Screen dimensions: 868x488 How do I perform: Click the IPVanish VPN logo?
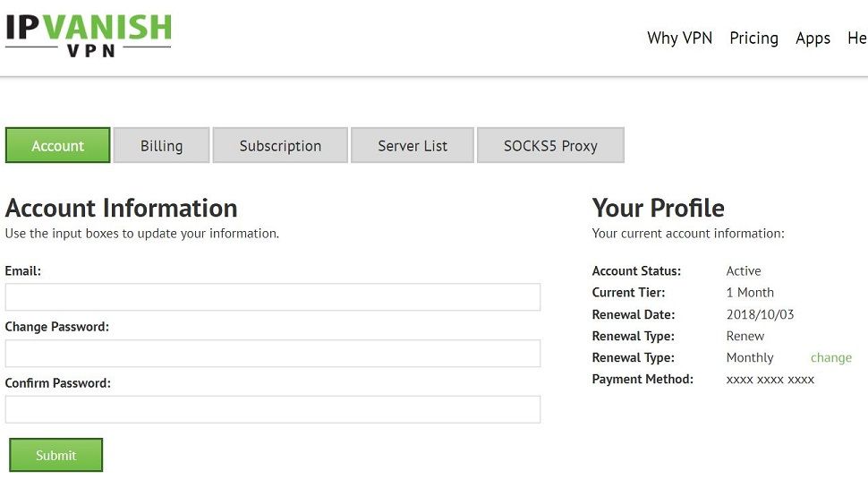click(88, 34)
